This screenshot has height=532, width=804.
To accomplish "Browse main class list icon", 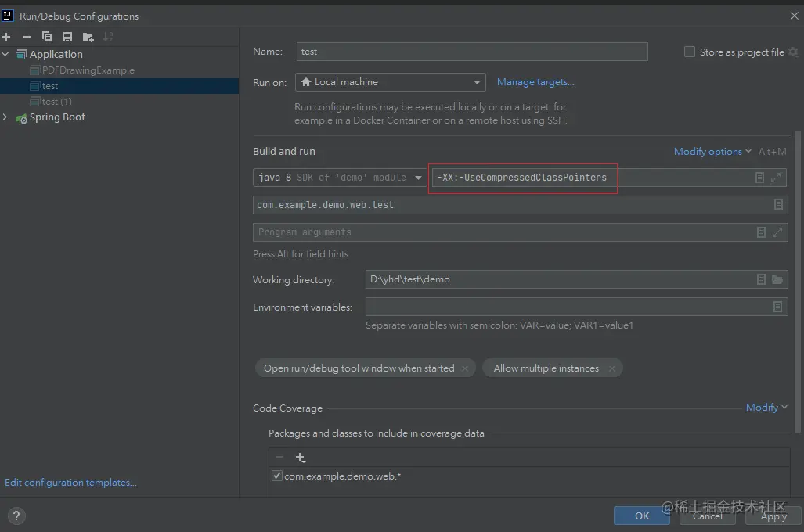I will (x=778, y=204).
